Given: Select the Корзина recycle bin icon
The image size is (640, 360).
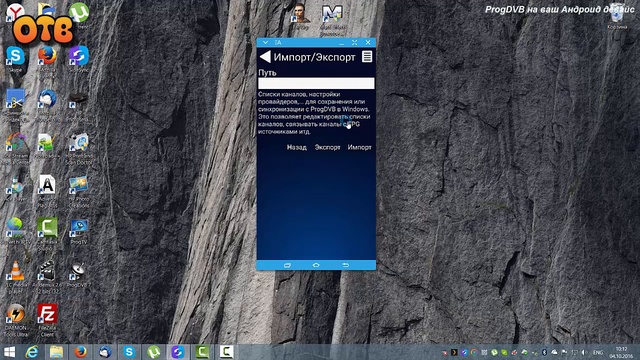Looking at the screenshot, I should 617,16.
